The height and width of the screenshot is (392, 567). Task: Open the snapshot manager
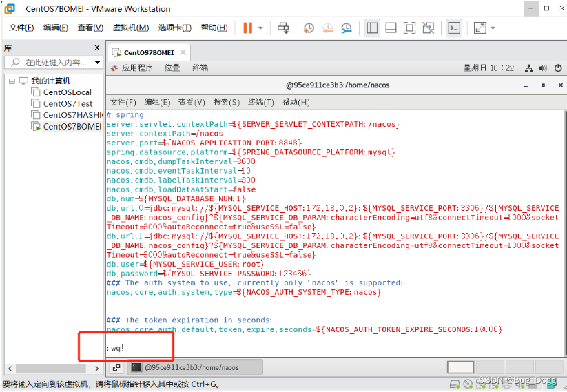(x=347, y=28)
